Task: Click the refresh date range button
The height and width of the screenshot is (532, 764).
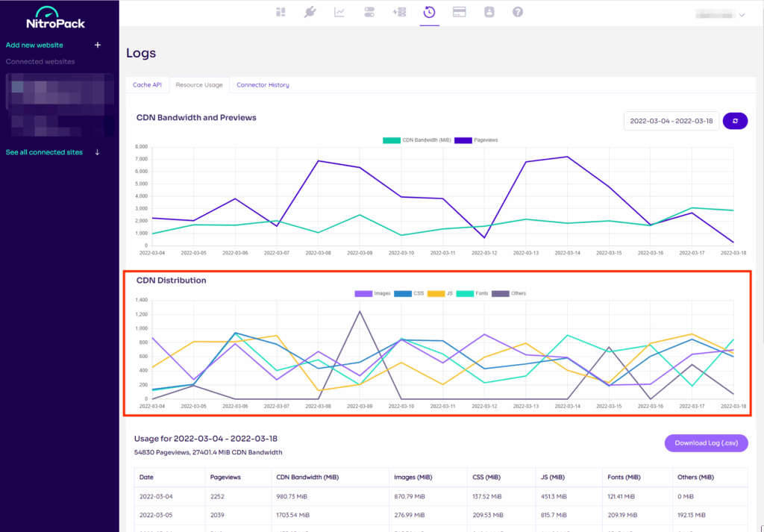Action: coord(735,121)
